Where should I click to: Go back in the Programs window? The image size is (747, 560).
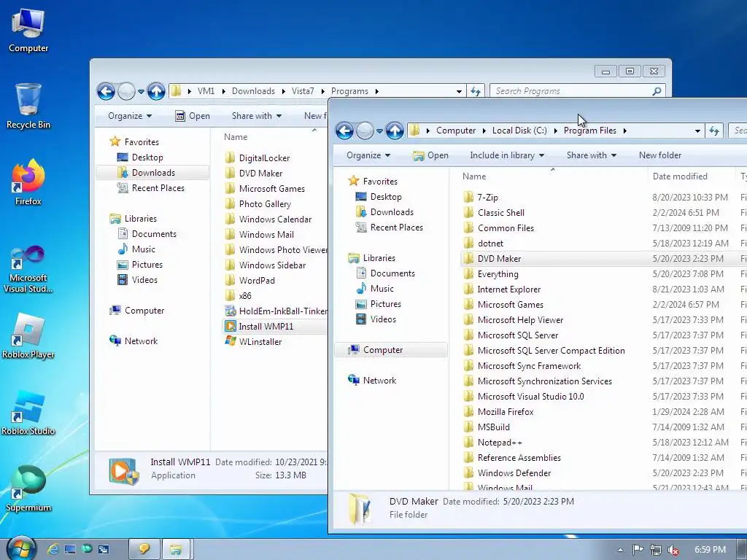106,91
